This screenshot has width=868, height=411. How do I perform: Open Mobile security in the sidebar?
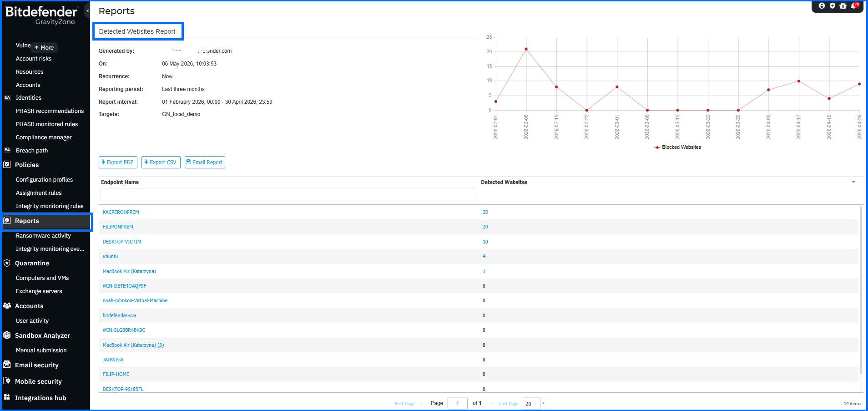point(38,381)
